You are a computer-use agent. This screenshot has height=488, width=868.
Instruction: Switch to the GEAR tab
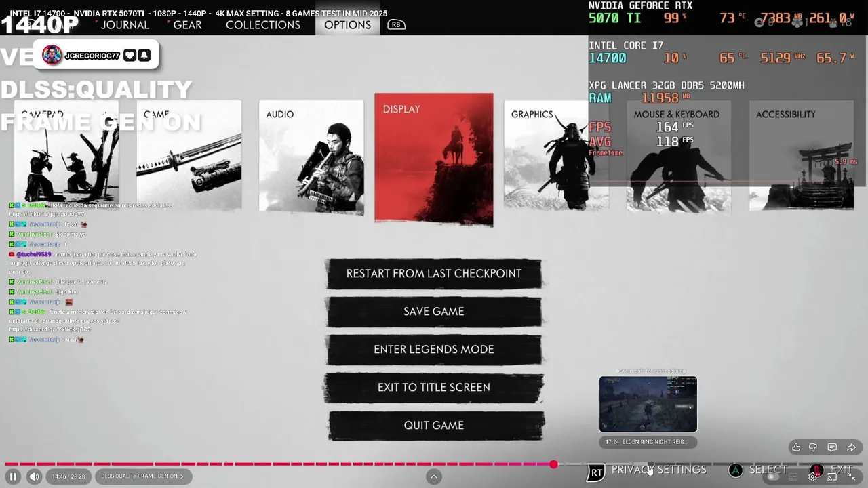tap(187, 25)
